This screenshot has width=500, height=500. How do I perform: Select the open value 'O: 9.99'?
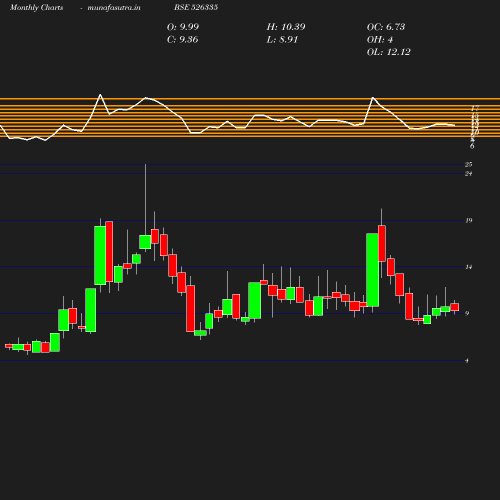coord(183,27)
